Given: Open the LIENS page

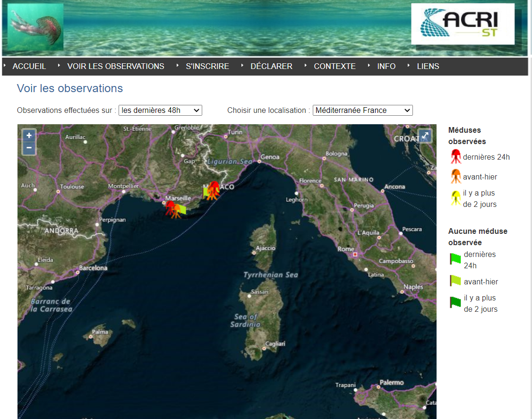Looking at the screenshot, I should [x=428, y=66].
